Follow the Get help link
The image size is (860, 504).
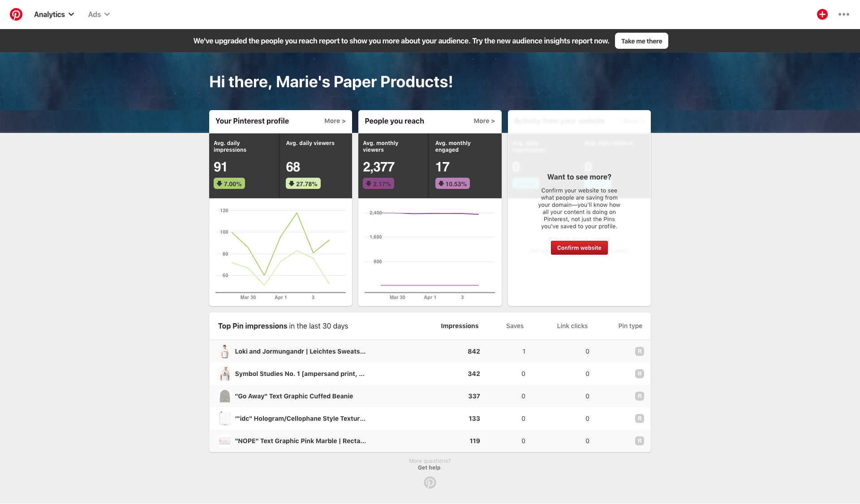click(x=429, y=468)
